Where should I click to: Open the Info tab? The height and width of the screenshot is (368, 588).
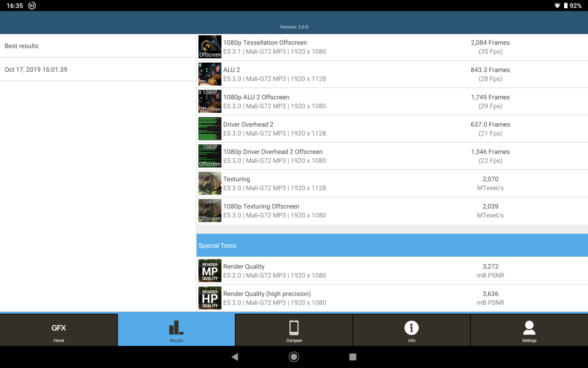click(x=412, y=330)
